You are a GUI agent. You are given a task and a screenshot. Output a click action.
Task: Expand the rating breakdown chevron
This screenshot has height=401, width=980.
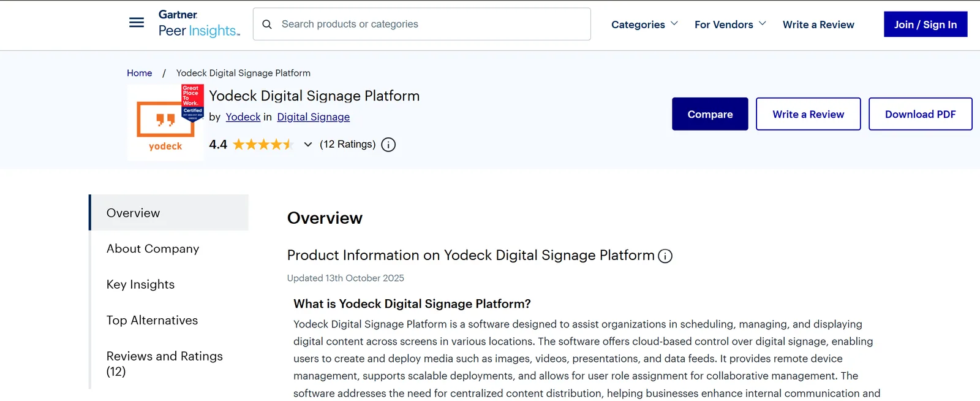pos(308,145)
